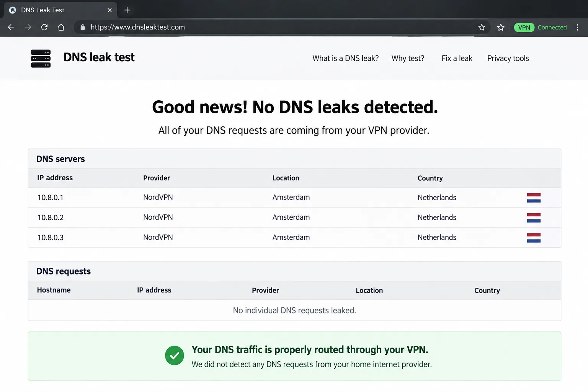The image size is (588, 392).
Task: Click the Netherlands flag in the 10.8.0.1 row
Action: coord(534,198)
